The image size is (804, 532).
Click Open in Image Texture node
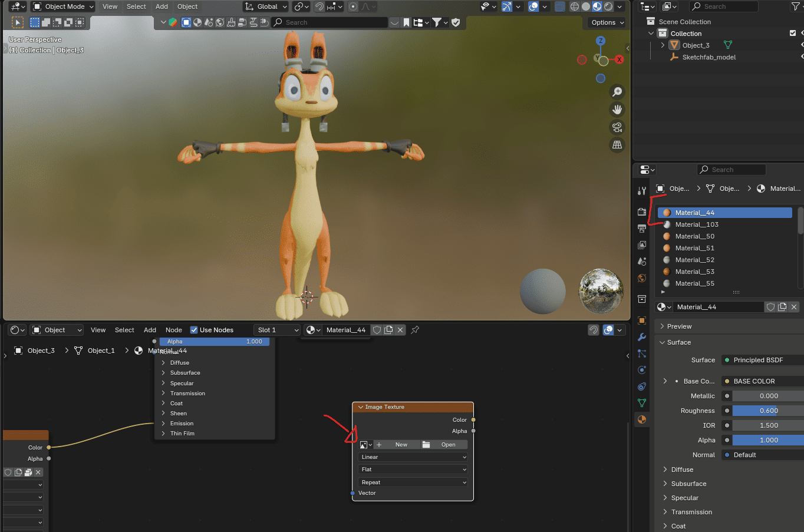[444, 445]
